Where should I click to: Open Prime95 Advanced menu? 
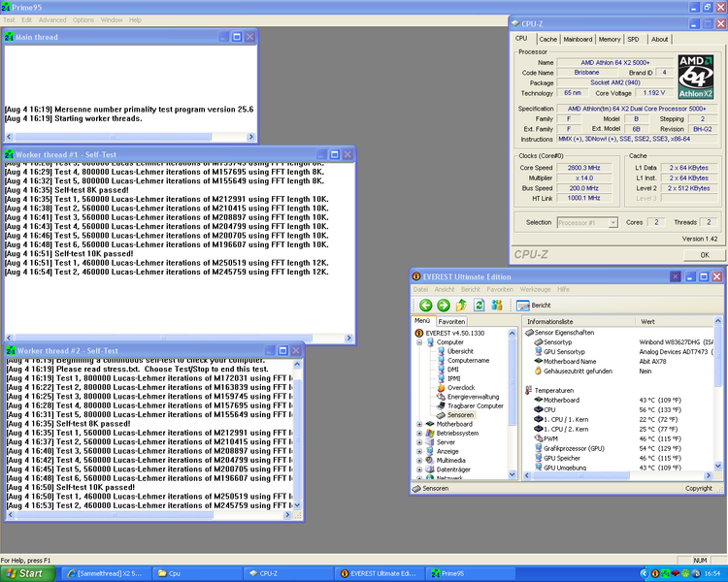click(x=52, y=20)
